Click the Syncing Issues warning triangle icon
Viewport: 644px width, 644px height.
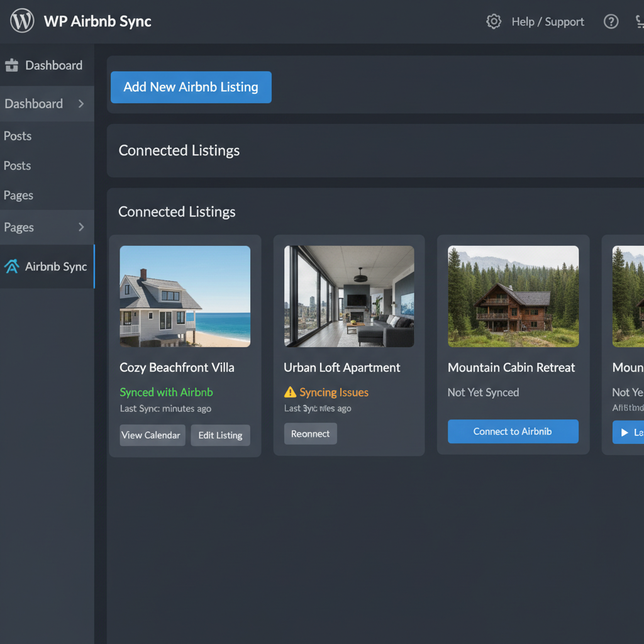pyautogui.click(x=290, y=392)
